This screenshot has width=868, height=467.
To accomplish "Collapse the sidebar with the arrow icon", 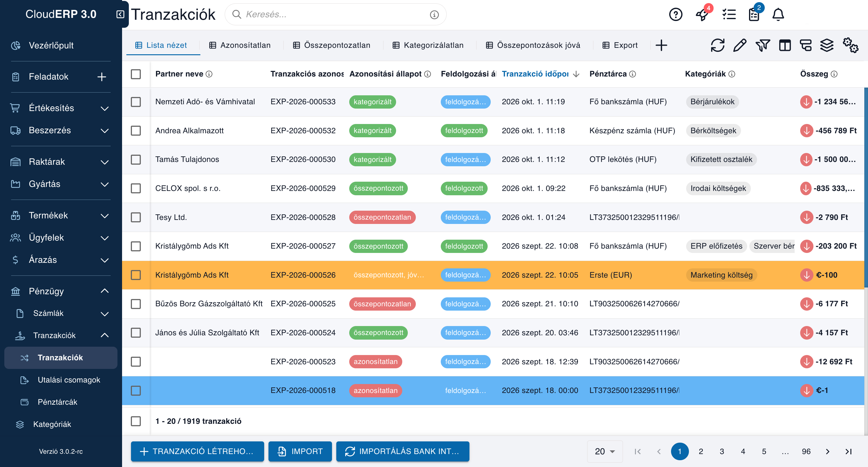I will click(120, 14).
